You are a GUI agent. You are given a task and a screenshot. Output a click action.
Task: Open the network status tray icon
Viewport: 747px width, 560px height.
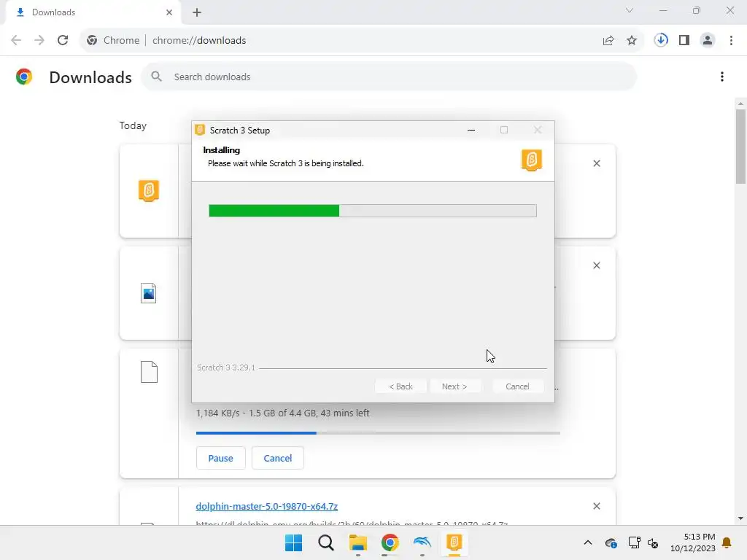coord(634,542)
